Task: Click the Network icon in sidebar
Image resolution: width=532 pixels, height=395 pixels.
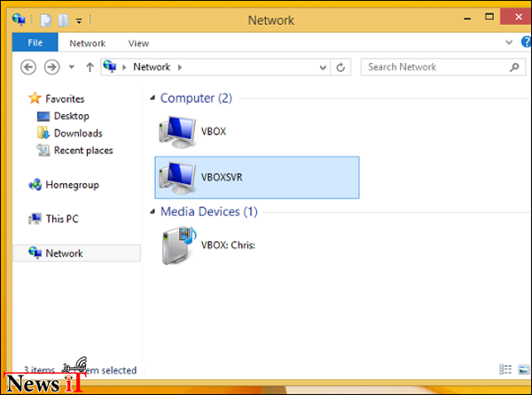Action: (x=35, y=252)
